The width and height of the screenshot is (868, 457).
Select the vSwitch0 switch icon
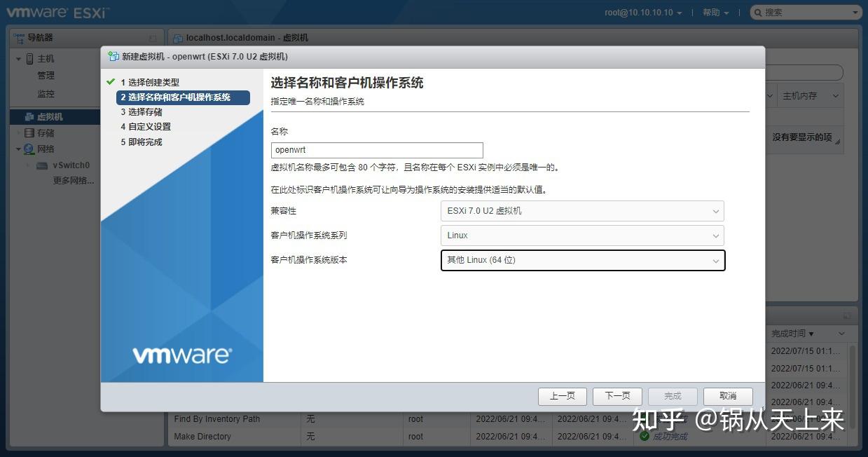tap(41, 165)
